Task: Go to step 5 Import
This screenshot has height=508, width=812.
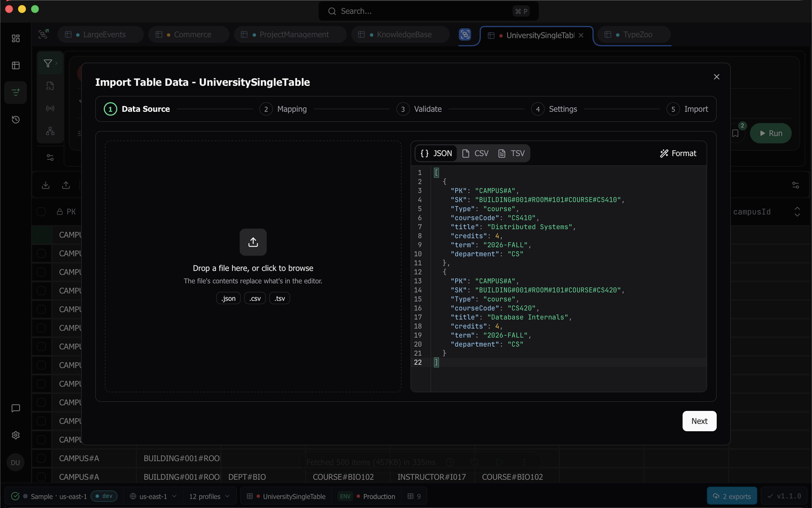Action: tap(687, 109)
